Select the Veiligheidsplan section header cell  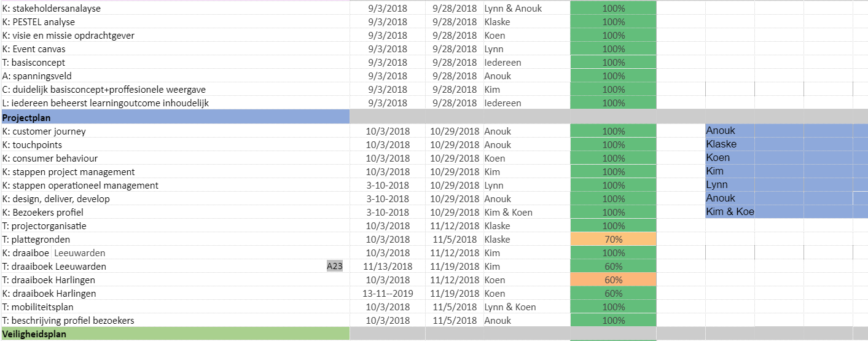[175, 334]
